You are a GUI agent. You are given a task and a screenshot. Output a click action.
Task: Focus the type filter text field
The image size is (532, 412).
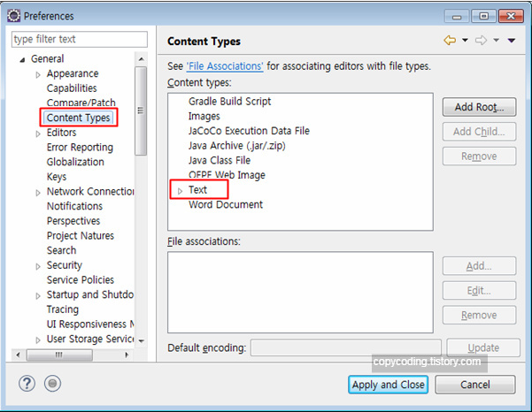coord(80,40)
